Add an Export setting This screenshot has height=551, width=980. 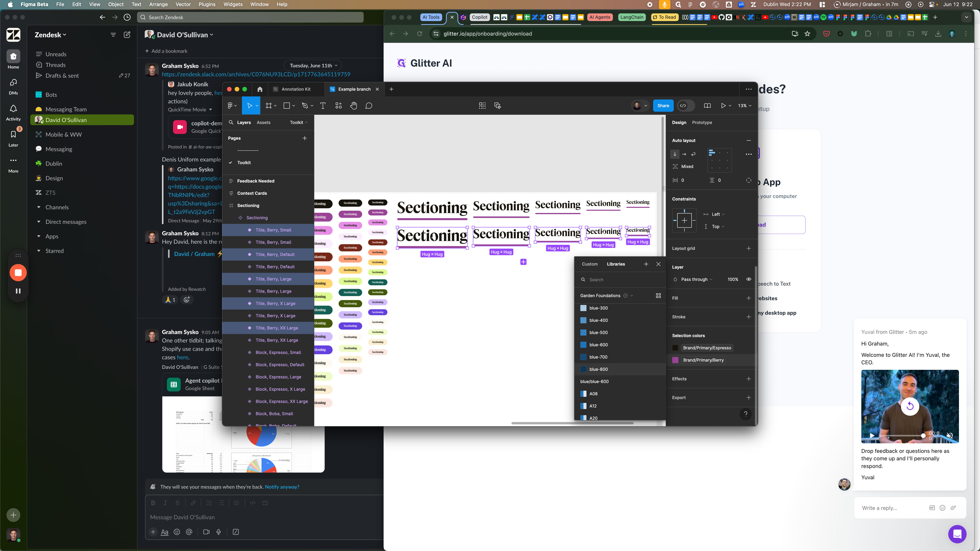point(749,397)
